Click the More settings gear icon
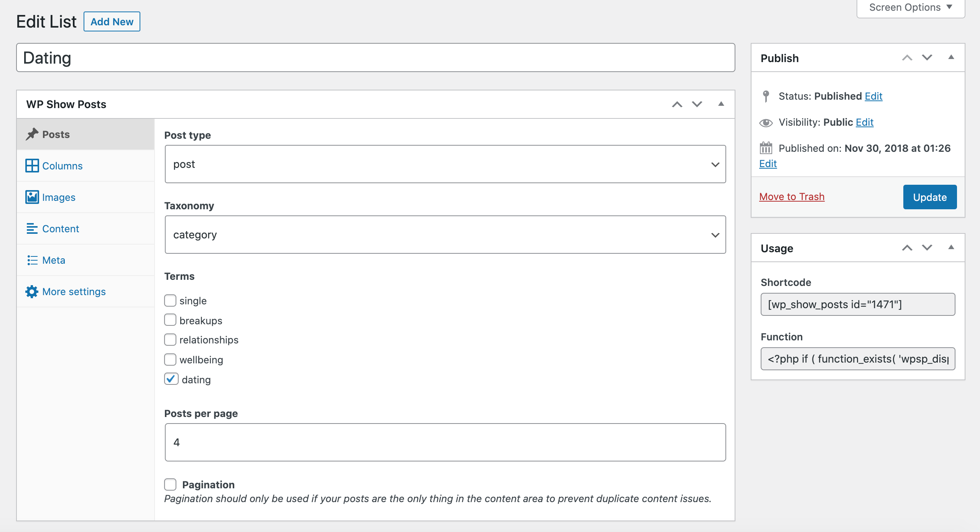The height and width of the screenshot is (532, 980). point(32,292)
